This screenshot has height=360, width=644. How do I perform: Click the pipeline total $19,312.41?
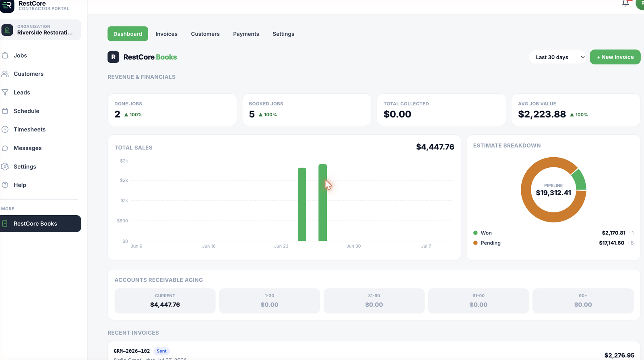pyautogui.click(x=553, y=193)
